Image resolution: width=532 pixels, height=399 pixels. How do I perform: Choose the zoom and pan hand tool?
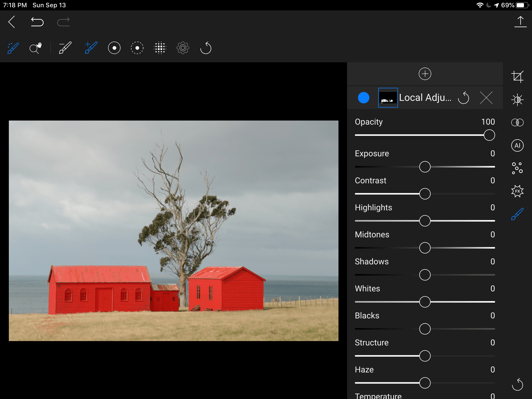tap(36, 48)
